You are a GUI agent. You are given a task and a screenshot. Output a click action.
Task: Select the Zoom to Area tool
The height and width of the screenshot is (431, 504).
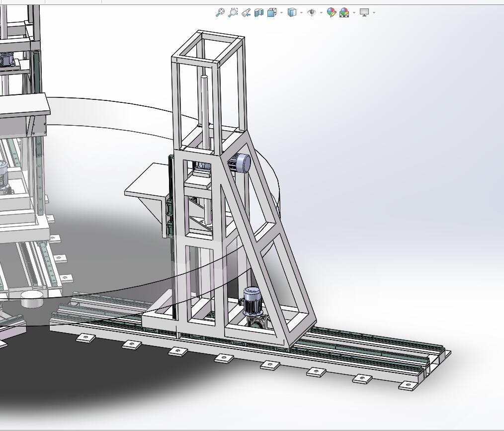tap(233, 12)
